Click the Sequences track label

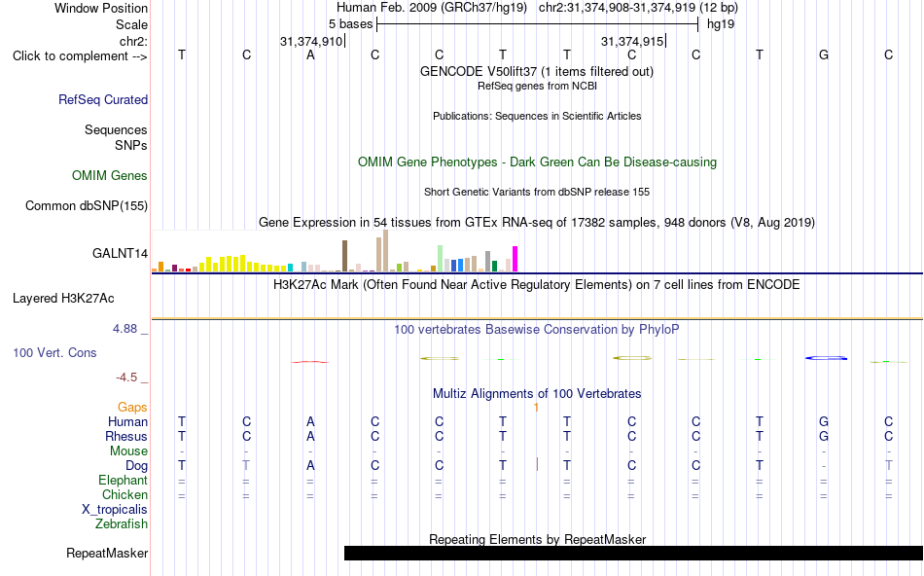tap(116, 129)
